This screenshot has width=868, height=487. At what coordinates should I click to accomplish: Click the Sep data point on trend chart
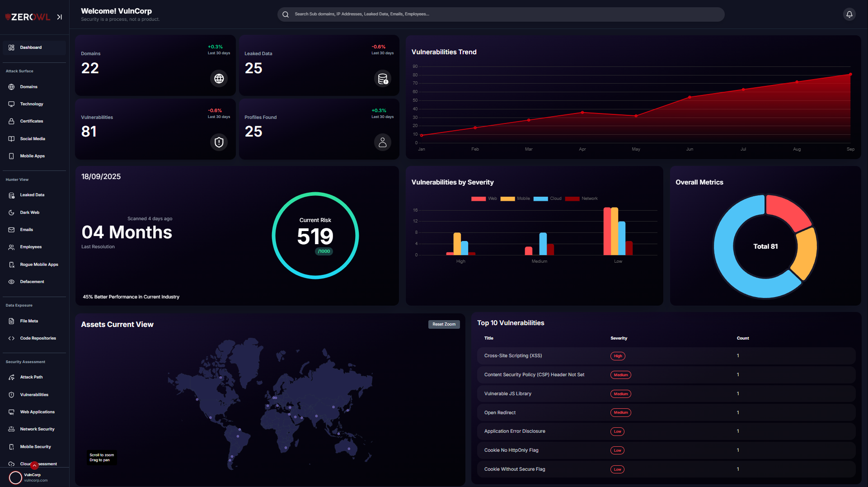850,74
